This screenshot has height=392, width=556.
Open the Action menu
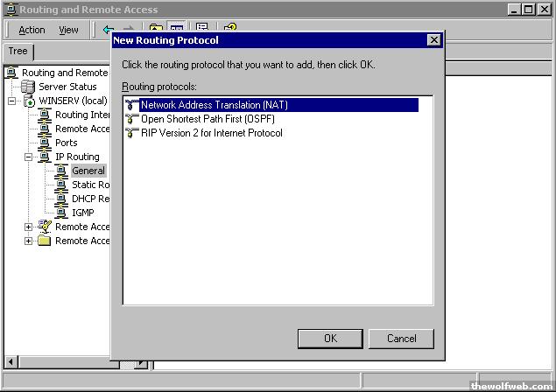[32, 30]
